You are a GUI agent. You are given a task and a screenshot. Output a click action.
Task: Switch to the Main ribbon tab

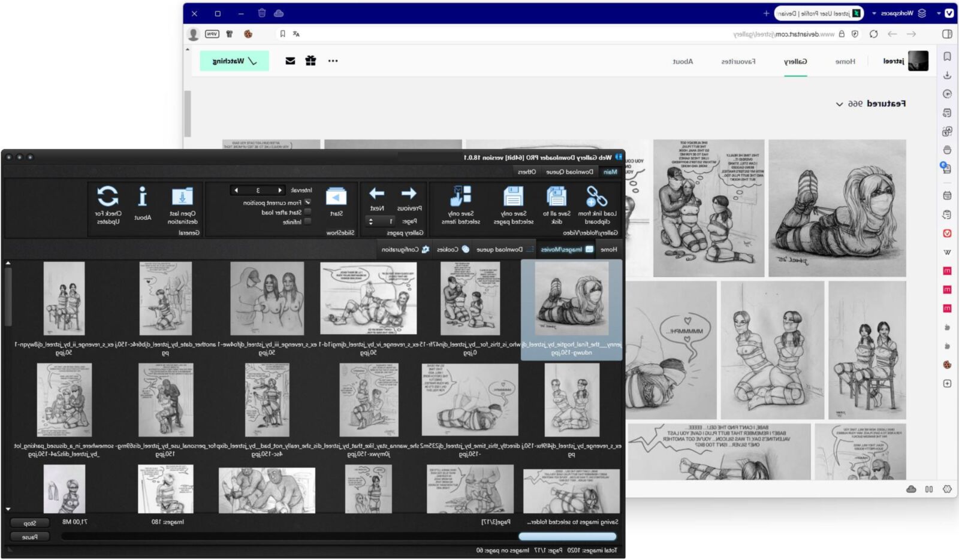[610, 172]
